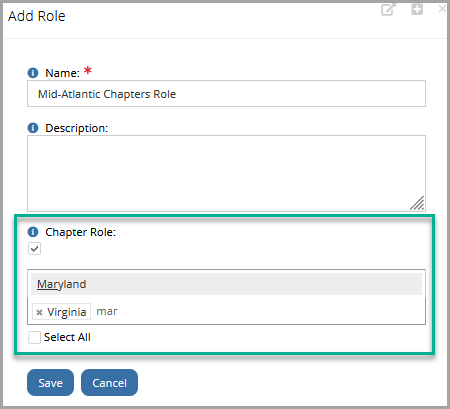450x409 pixels.
Task: Tick the Select All checkbox
Action: click(x=34, y=337)
